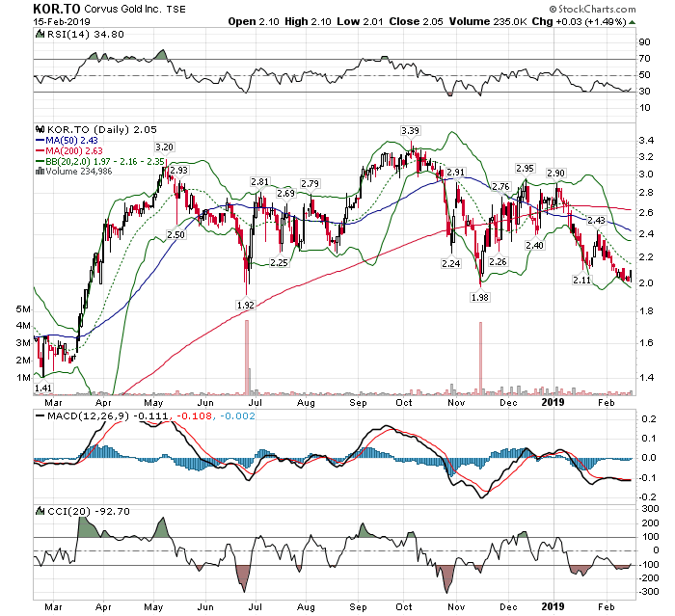Click the 5M volume axis label
Image resolution: width=675 pixels, height=616 pixels.
(23, 309)
